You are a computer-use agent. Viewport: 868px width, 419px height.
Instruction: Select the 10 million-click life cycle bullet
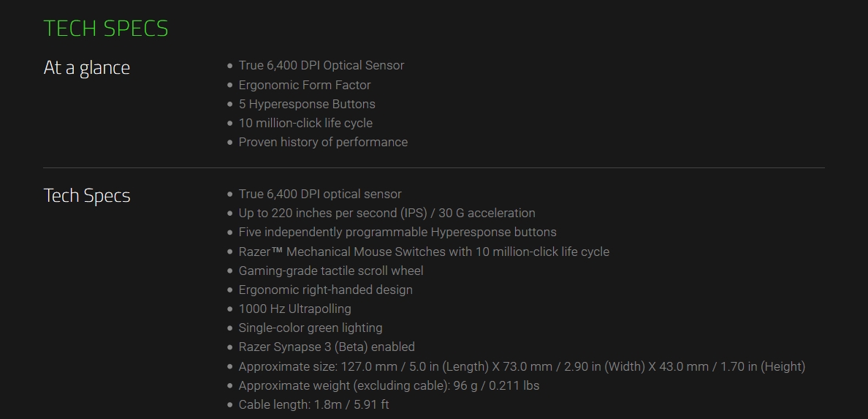[x=305, y=123]
